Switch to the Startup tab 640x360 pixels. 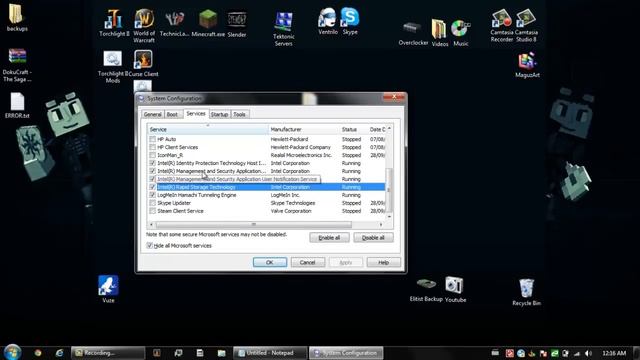click(x=220, y=114)
